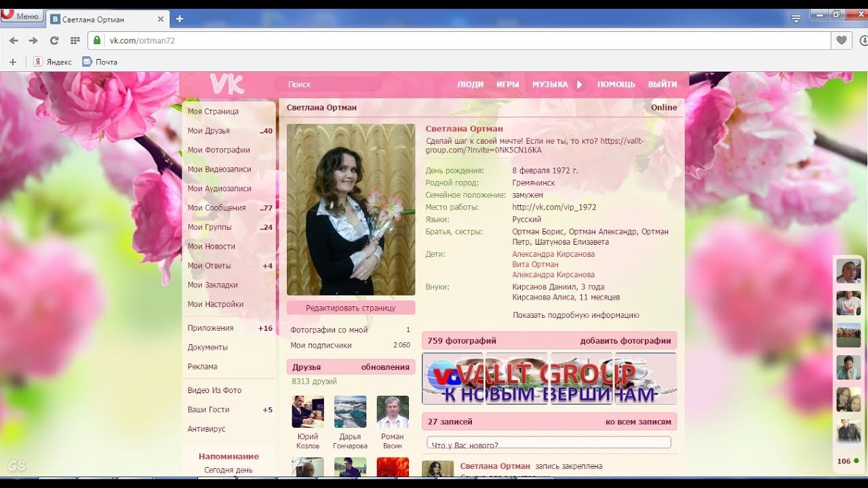Open the vk.com/vip_1972 workplace link
The image size is (868, 488).
coord(554,207)
